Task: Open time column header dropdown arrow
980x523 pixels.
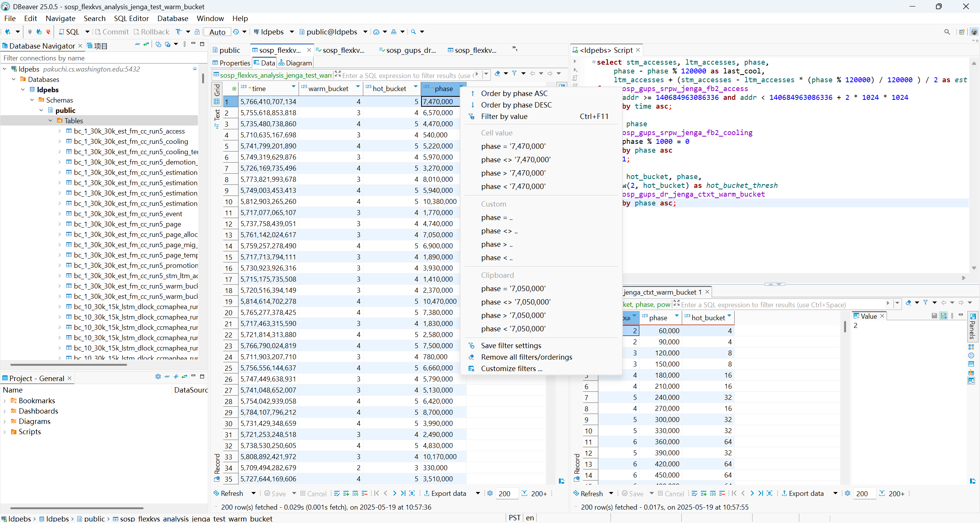Action: point(294,87)
